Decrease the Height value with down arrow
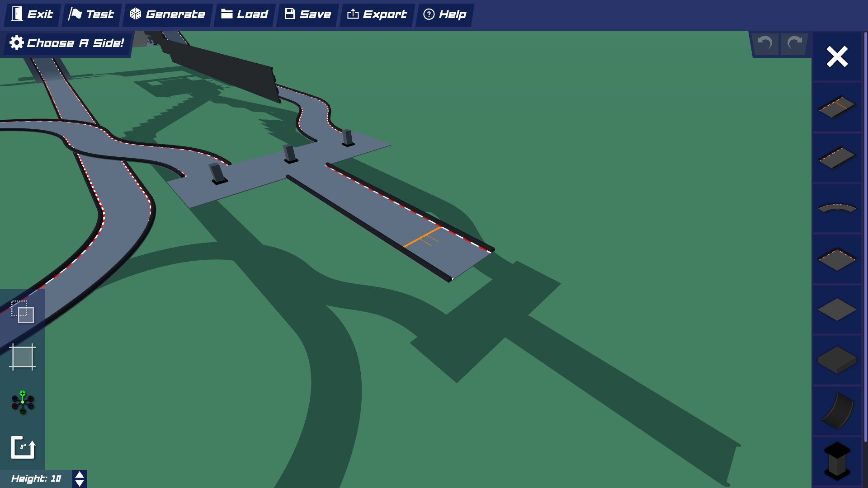The height and width of the screenshot is (488, 868). coord(80,483)
